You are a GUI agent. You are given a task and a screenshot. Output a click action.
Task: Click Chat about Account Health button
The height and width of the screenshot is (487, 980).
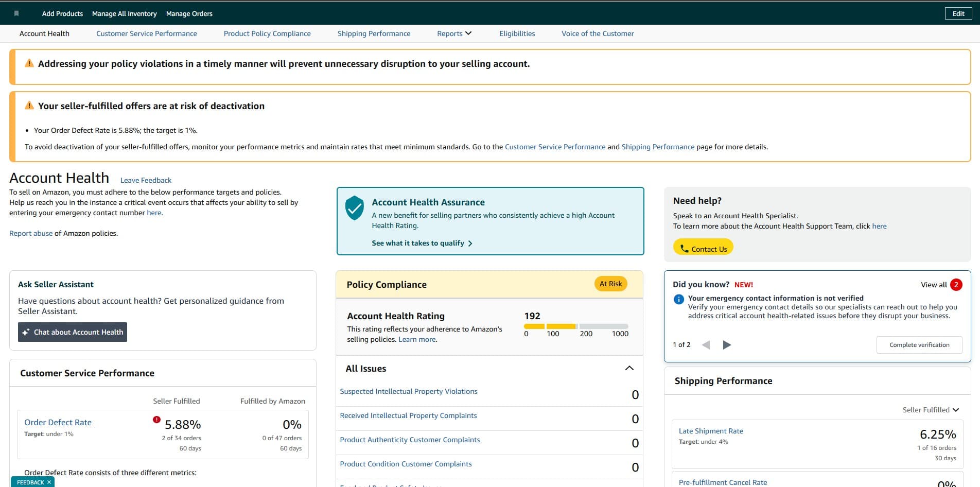[73, 332]
